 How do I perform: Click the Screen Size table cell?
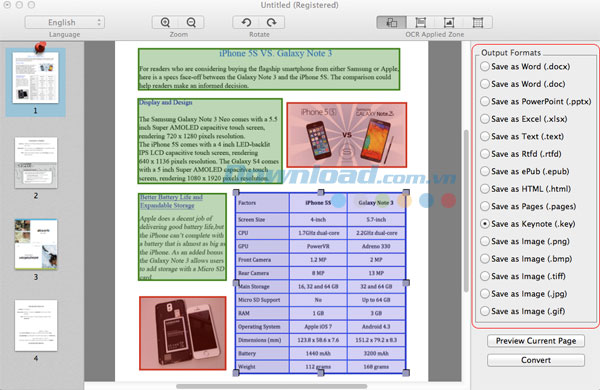(262, 220)
